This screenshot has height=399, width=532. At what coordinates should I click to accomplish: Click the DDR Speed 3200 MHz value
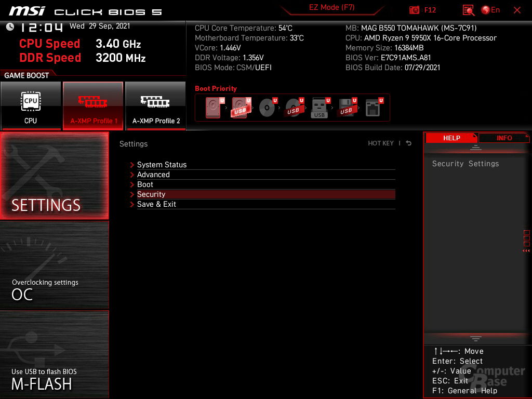(x=121, y=58)
